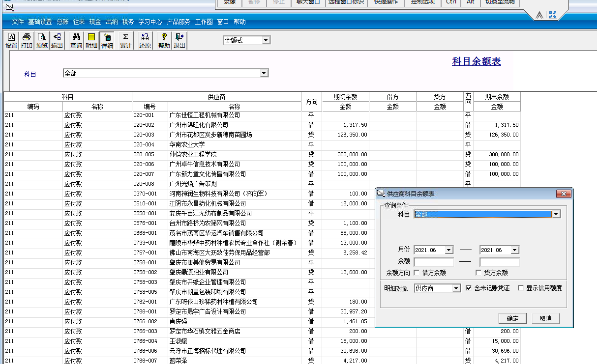Open the 往来 menu
597x364 pixels.
click(79, 22)
